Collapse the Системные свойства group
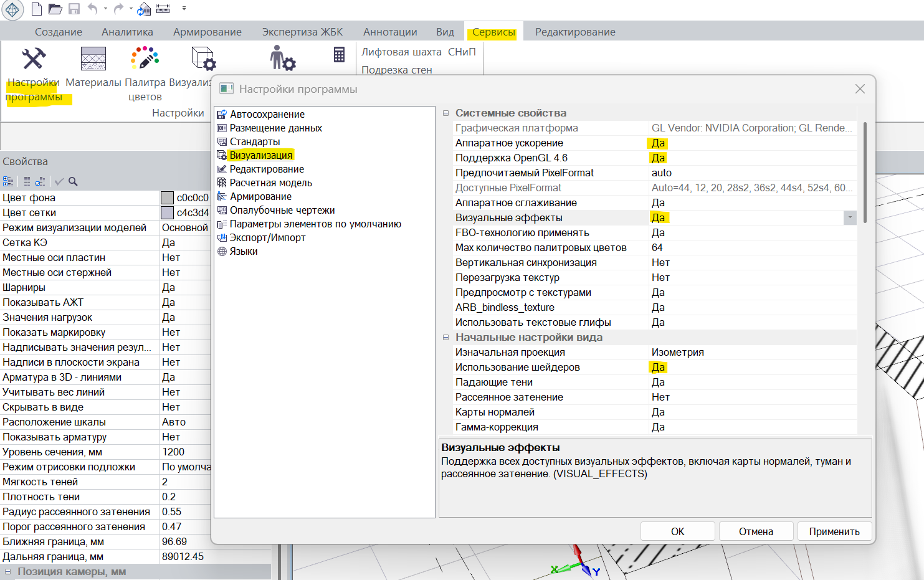This screenshot has width=924, height=580. pyautogui.click(x=445, y=113)
